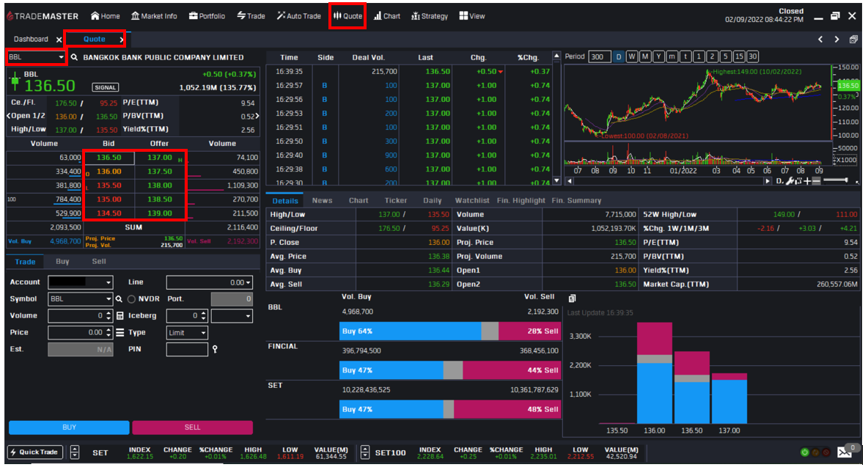Open the Symbol dropdown in trade form
The width and height of the screenshot is (868, 470).
pos(80,299)
